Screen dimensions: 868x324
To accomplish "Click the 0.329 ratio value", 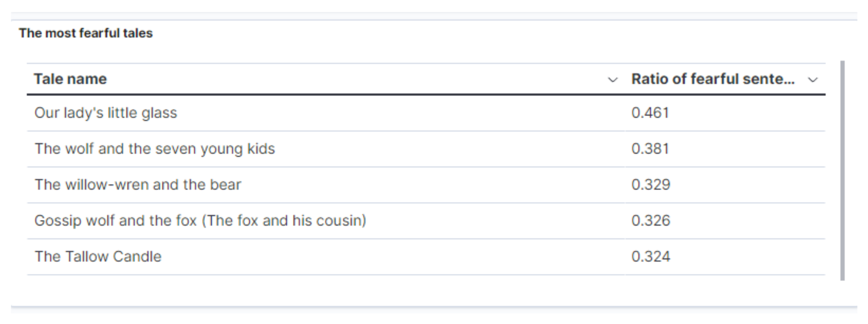I will [651, 185].
